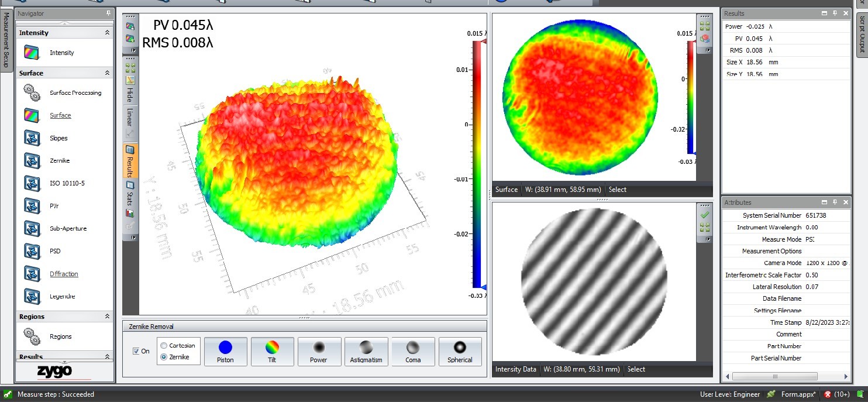
Task: Toggle Power removal
Action: [x=319, y=352]
